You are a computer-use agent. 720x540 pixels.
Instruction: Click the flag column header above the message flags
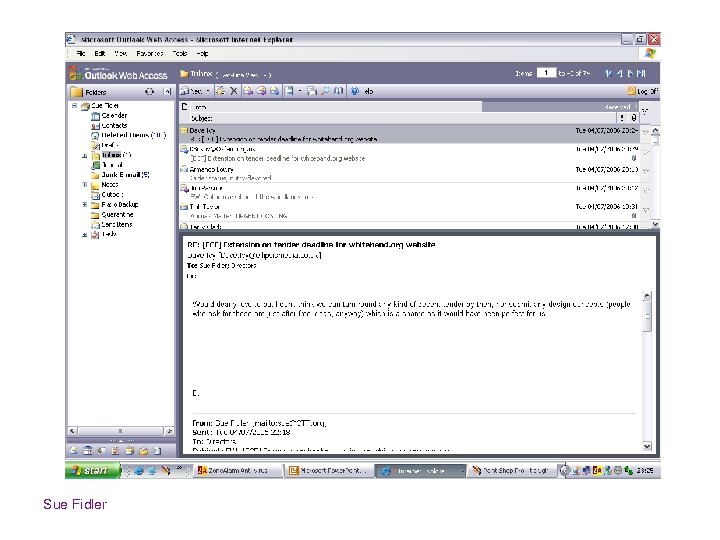[645, 111]
